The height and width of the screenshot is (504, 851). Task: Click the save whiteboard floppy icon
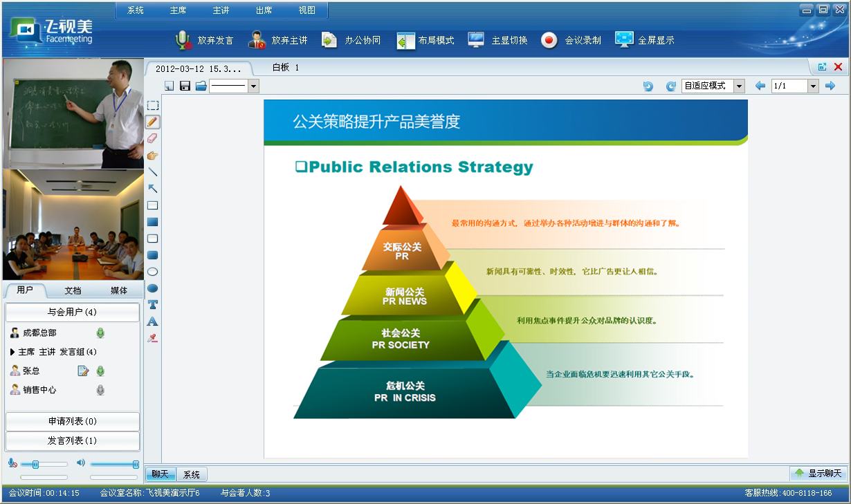point(185,86)
